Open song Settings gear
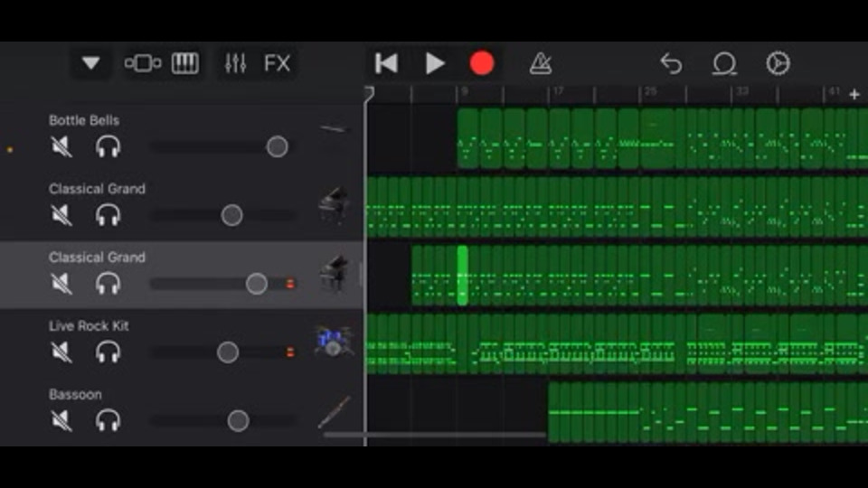Viewport: 868px width, 488px height. (x=778, y=63)
